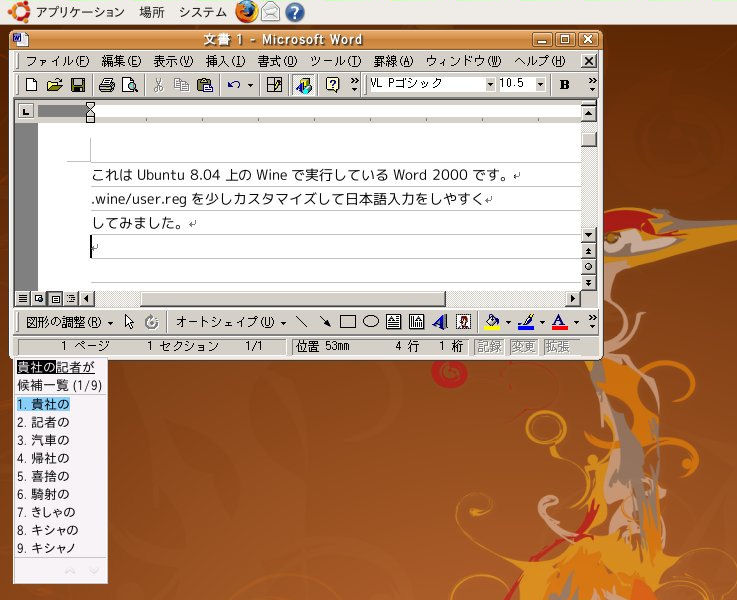The image size is (737, 600).
Task: Apply line color with brush icon
Action: 526,322
